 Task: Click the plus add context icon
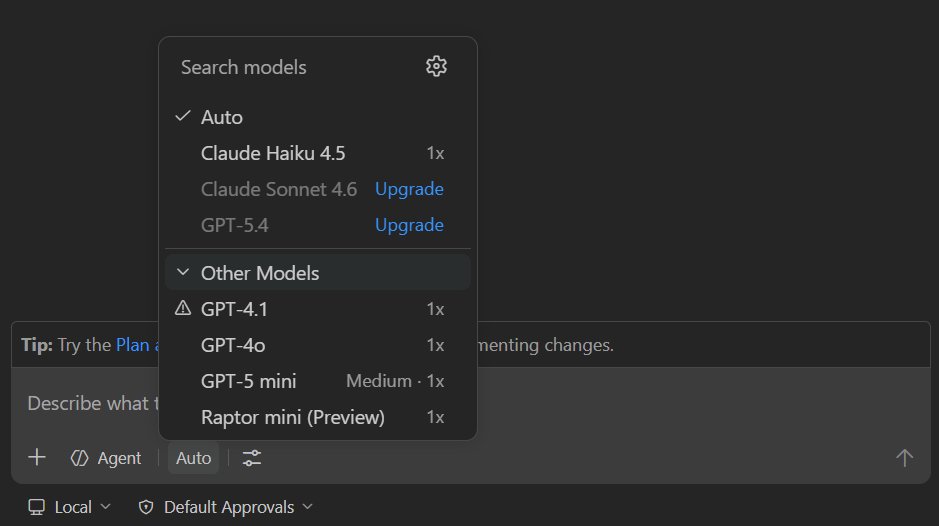coord(37,457)
